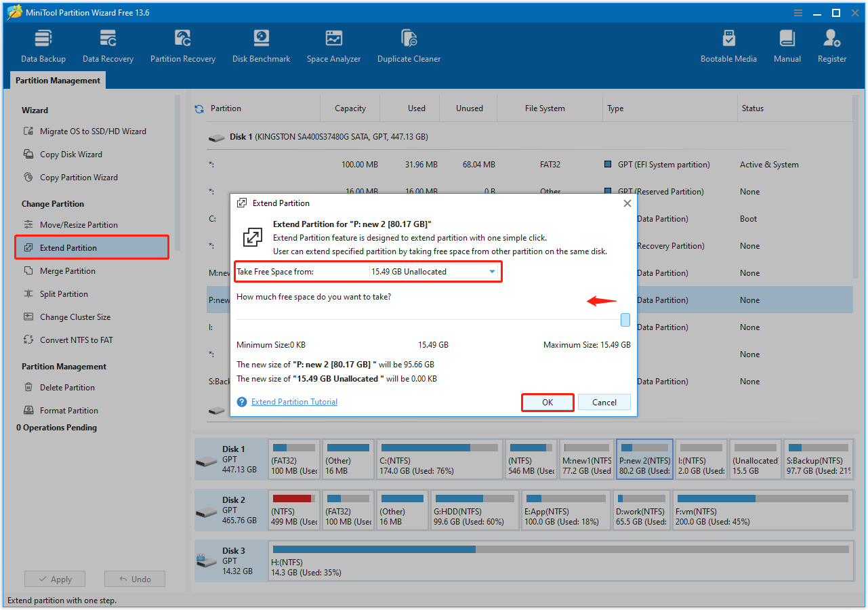Open the Disk Benchmark tool
The height and width of the screenshot is (610, 868).
[x=261, y=46]
